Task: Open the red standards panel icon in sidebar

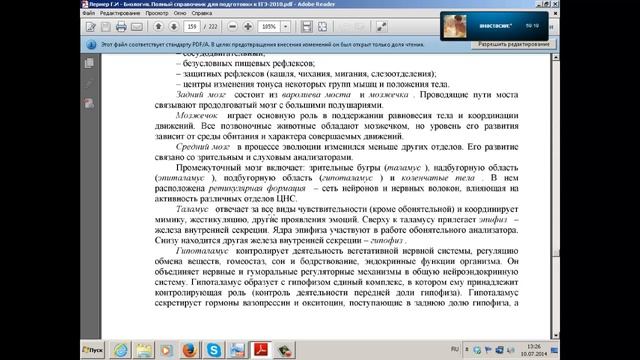Action: [x=89, y=103]
